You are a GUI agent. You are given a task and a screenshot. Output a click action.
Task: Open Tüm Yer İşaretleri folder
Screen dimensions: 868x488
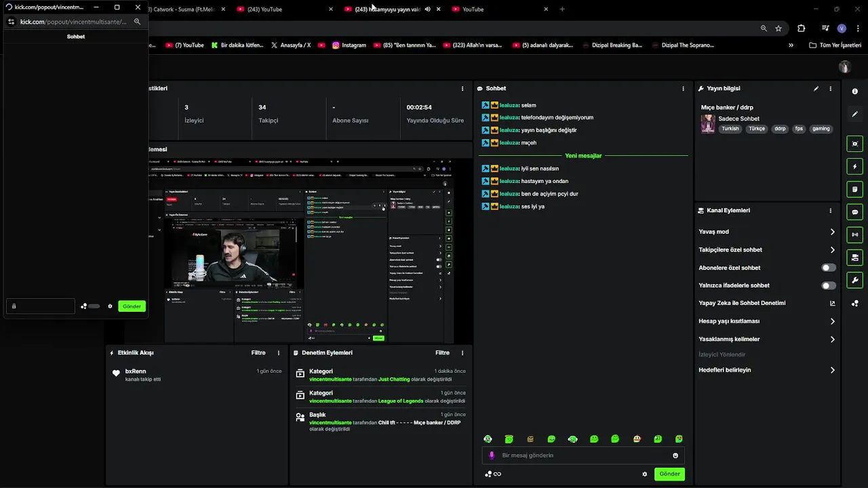(835, 45)
